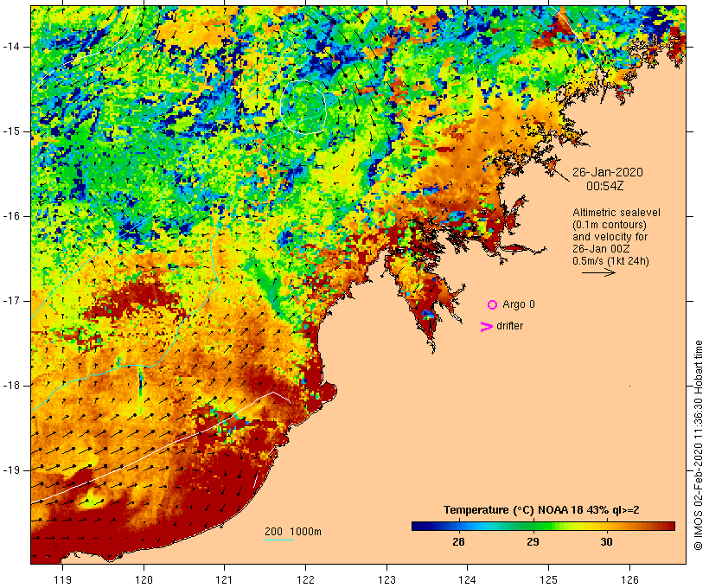The width and height of the screenshot is (709, 588).
Task: Click the longitude label 126
Action: pyautogui.click(x=629, y=579)
